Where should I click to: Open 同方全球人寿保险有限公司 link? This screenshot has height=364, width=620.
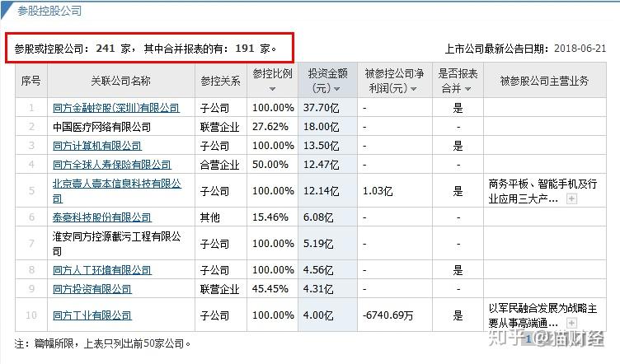coord(111,165)
